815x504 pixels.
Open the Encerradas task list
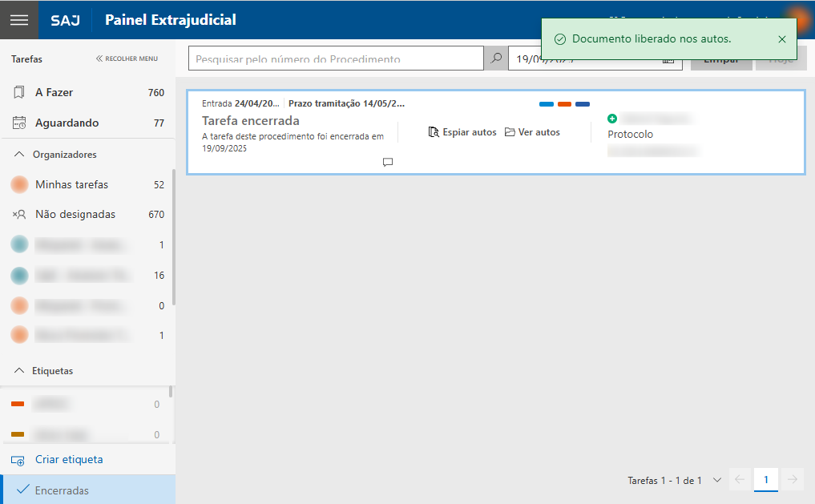click(88, 490)
